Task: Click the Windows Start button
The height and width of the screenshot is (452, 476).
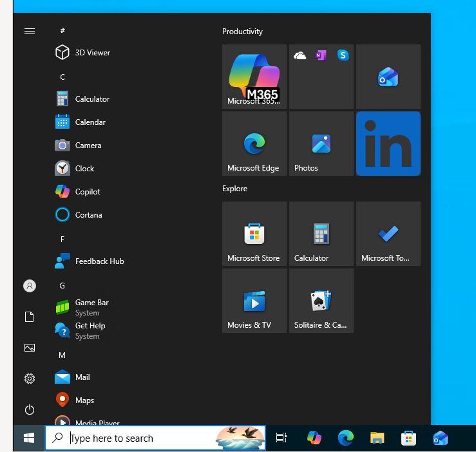Action: tap(29, 438)
